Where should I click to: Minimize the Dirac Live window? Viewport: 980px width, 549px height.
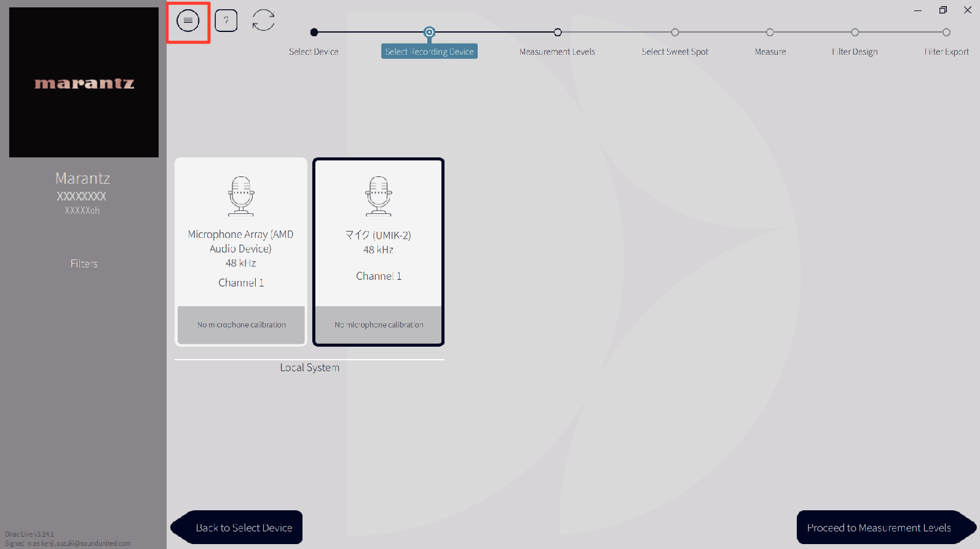(x=918, y=10)
